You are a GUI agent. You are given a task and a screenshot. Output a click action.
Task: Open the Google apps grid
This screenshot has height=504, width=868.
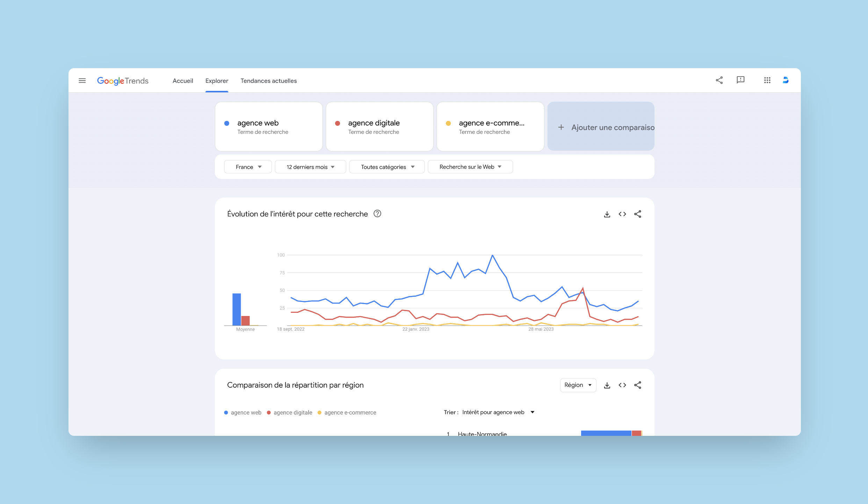pyautogui.click(x=767, y=80)
